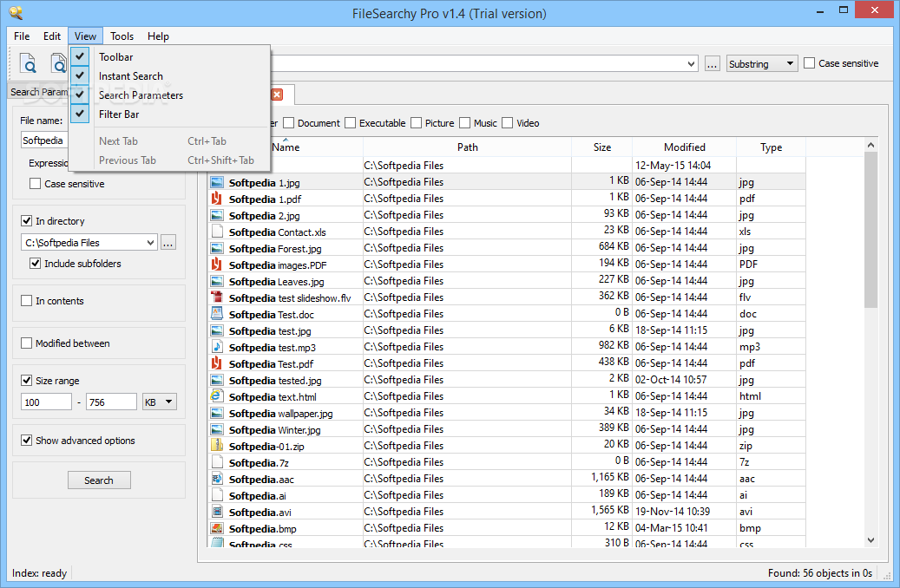
Task: Click the image icon of Softpedia Leaves.jpg
Action: (217, 282)
